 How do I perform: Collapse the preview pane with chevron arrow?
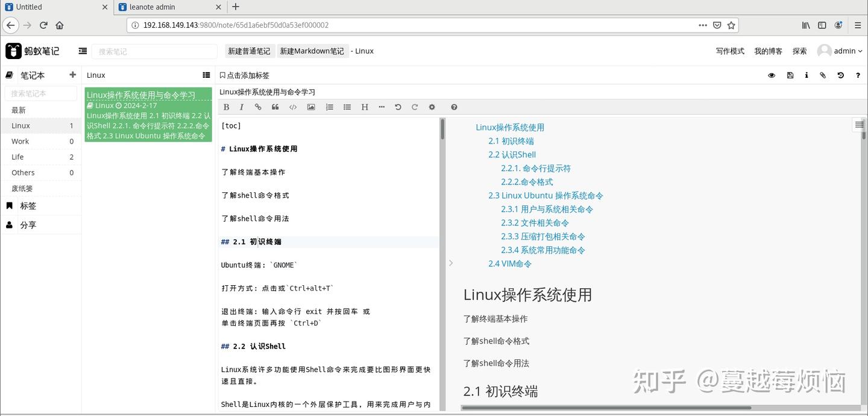[451, 263]
